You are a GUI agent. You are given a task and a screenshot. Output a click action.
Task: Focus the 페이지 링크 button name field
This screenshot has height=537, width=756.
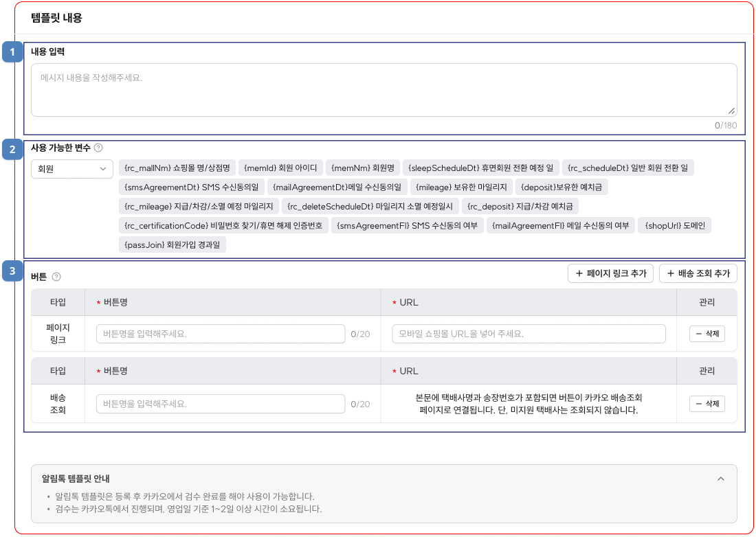tap(221, 334)
